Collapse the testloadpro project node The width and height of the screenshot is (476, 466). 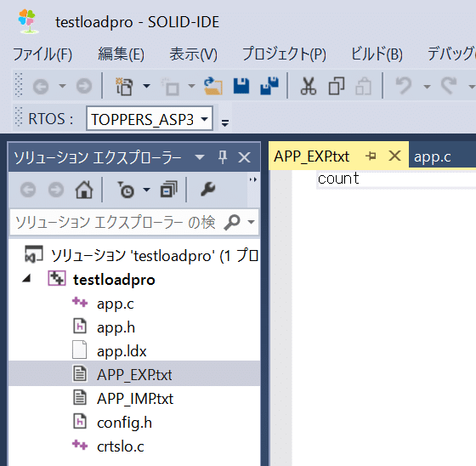click(x=27, y=278)
